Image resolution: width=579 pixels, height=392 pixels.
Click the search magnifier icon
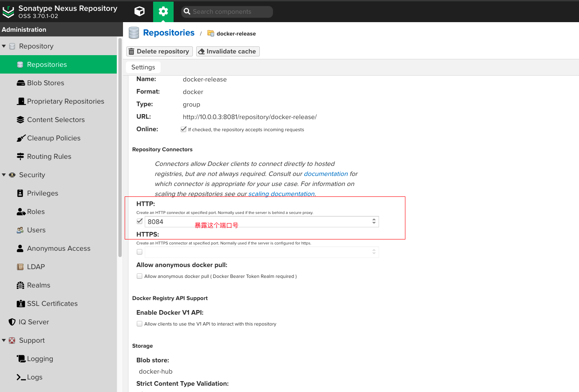tap(187, 12)
